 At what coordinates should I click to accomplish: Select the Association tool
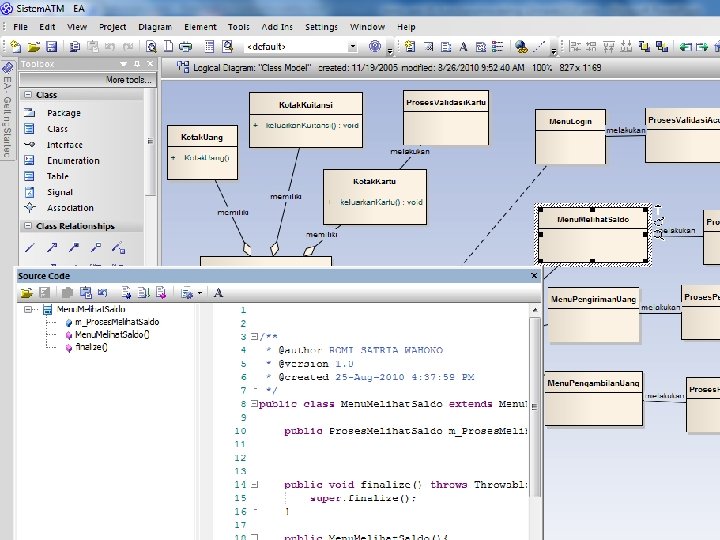69,209
